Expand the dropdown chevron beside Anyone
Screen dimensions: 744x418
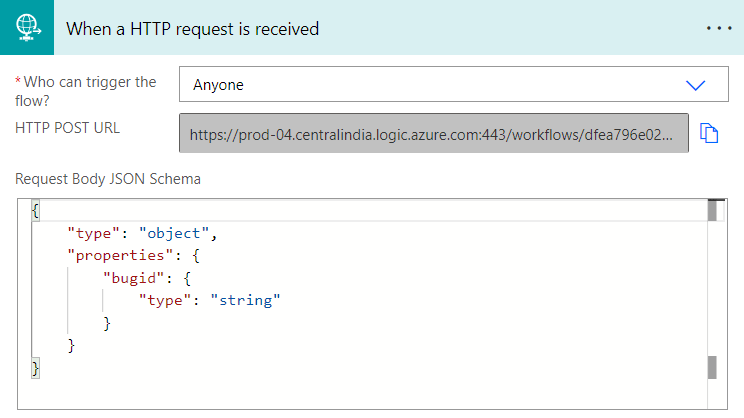point(696,85)
